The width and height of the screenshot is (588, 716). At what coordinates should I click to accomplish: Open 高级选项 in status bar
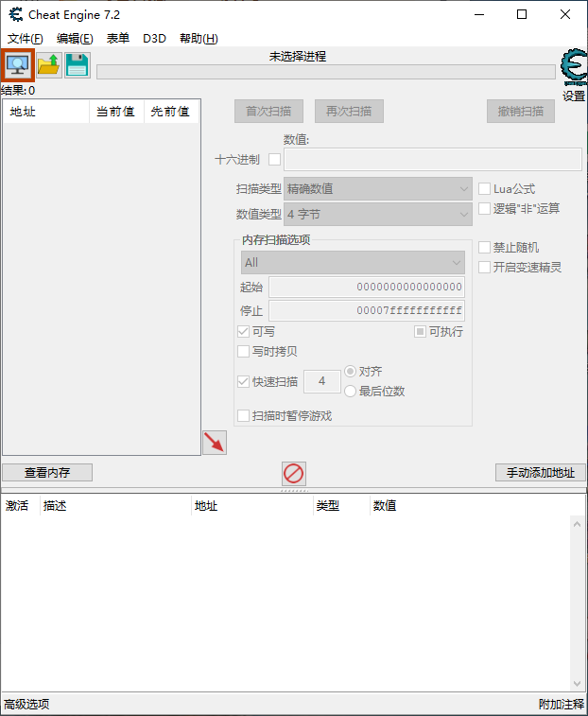[26, 704]
